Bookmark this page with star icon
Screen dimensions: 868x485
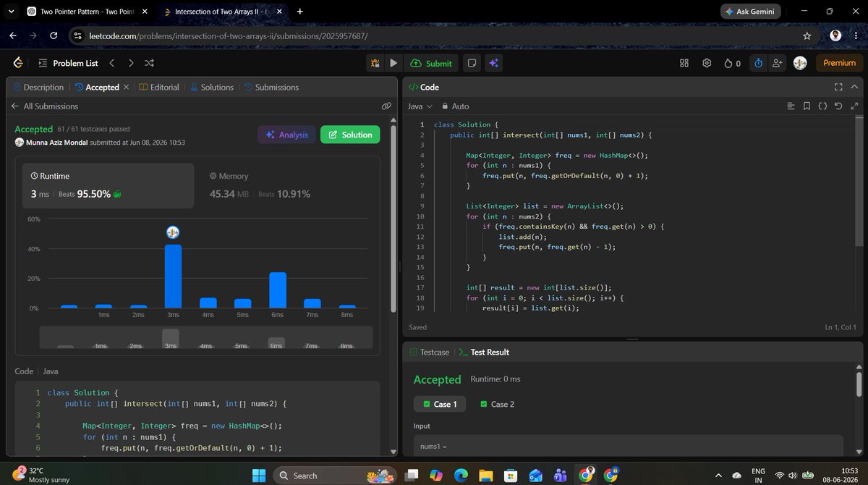807,35
